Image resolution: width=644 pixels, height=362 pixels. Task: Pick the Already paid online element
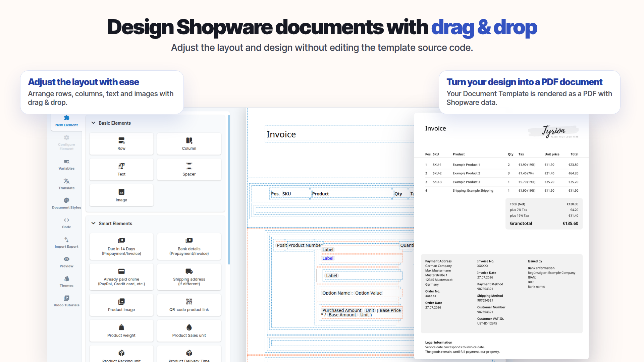(121, 277)
